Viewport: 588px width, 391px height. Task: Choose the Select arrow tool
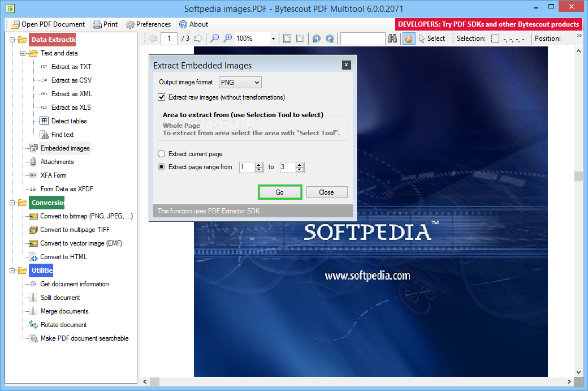(x=431, y=38)
